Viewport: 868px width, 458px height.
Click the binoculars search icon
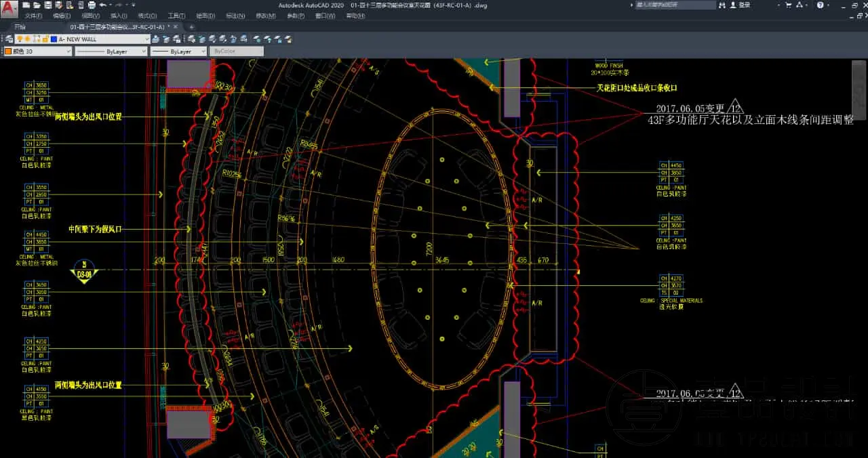pos(722,5)
